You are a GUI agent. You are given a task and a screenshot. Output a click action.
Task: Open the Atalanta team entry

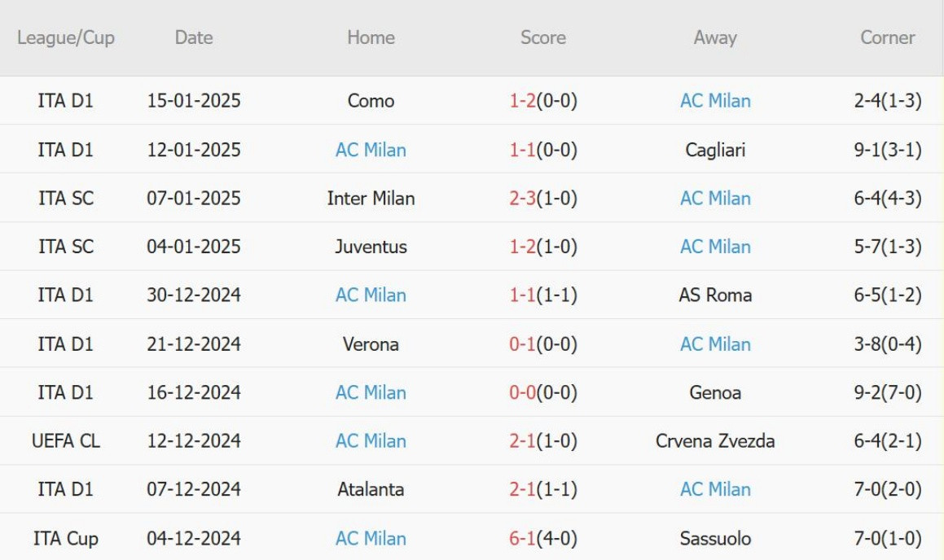click(x=371, y=489)
